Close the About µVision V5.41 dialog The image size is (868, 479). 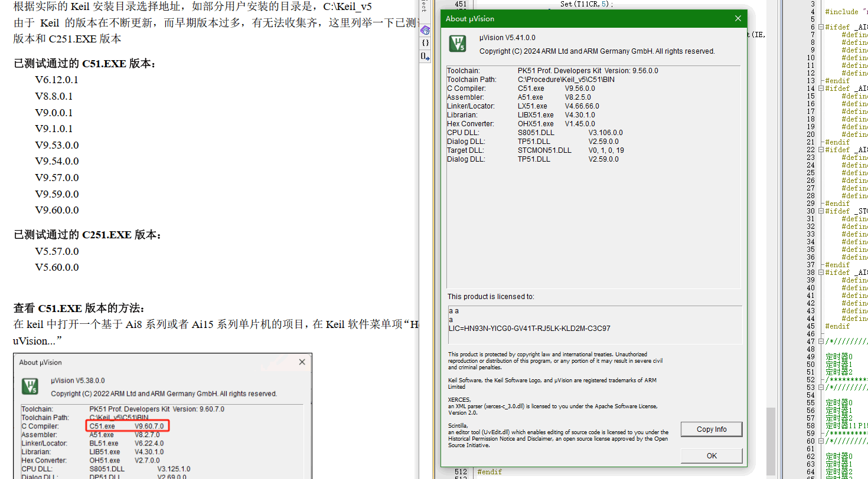tap(738, 18)
